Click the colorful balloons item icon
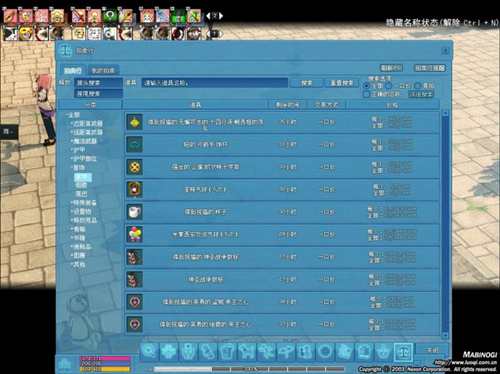This screenshot has height=374, width=500. pos(135,235)
